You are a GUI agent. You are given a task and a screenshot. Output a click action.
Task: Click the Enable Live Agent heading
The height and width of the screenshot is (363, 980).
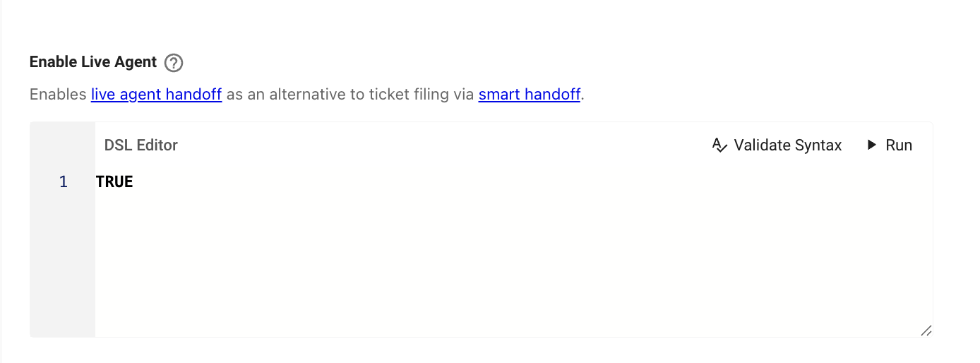click(93, 62)
